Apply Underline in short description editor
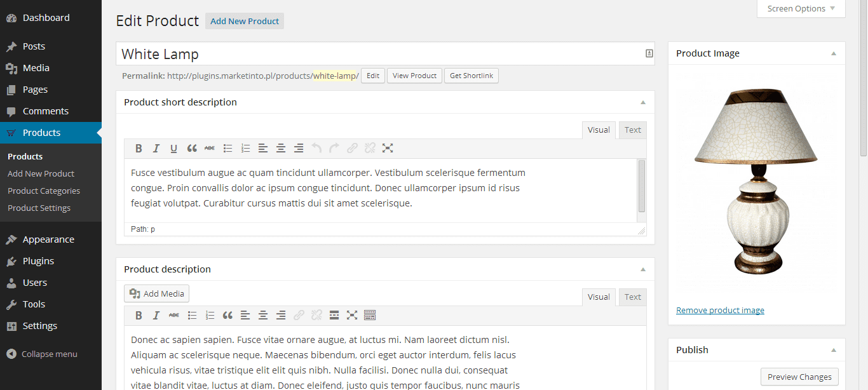This screenshot has width=868, height=390. click(x=174, y=149)
